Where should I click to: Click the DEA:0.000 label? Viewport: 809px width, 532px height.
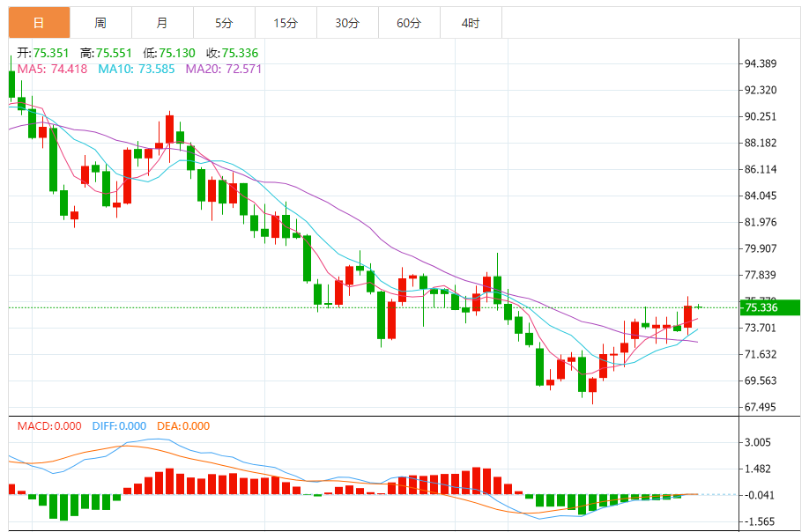point(183,426)
